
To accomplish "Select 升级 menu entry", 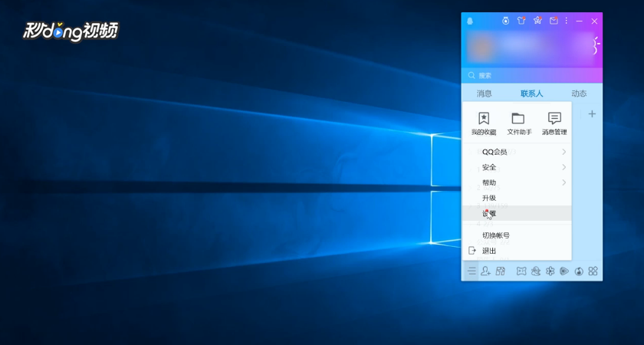I will click(517, 198).
